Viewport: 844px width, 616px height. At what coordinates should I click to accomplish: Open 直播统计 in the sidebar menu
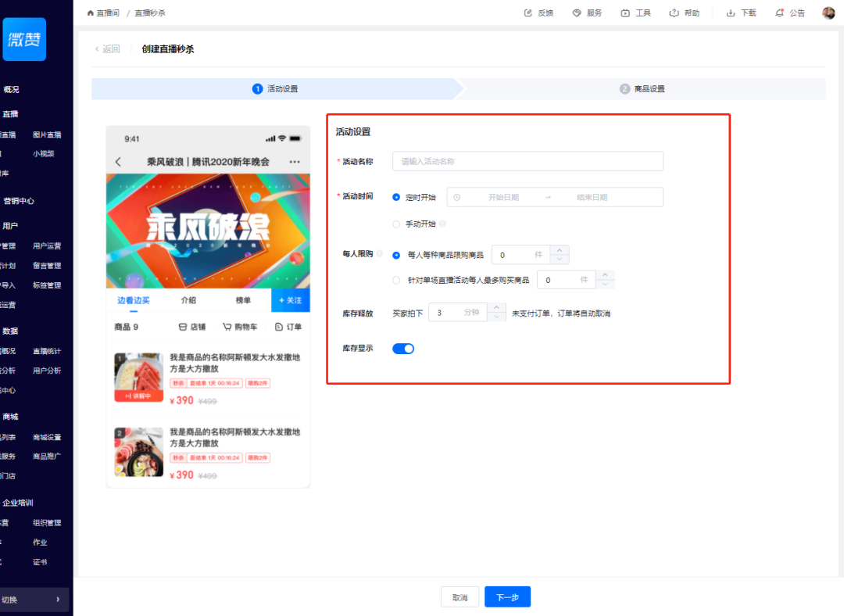(x=47, y=351)
